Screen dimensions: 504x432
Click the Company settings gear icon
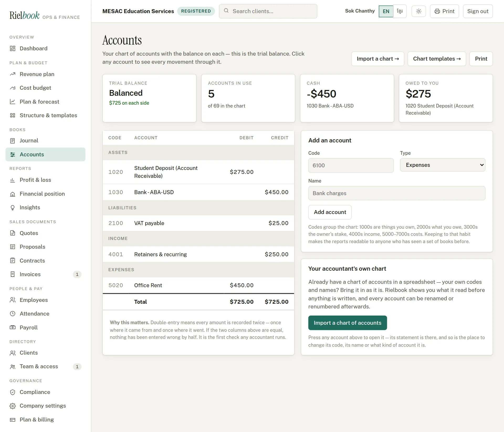click(13, 406)
